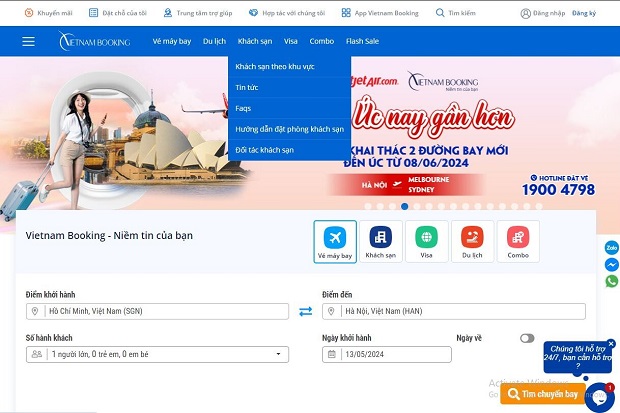Open the Khách sạn nav dropdown
This screenshot has height=413, width=620.
tap(255, 41)
